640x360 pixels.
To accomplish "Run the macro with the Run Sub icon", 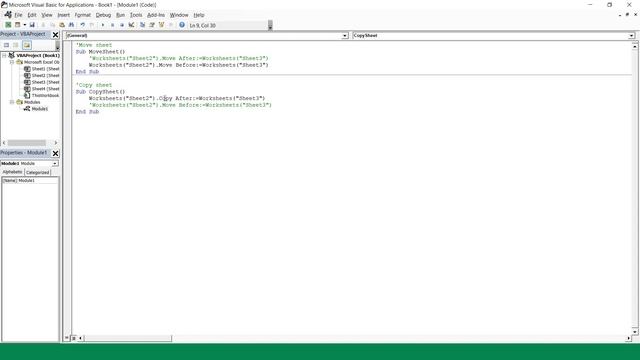I will click(x=103, y=25).
